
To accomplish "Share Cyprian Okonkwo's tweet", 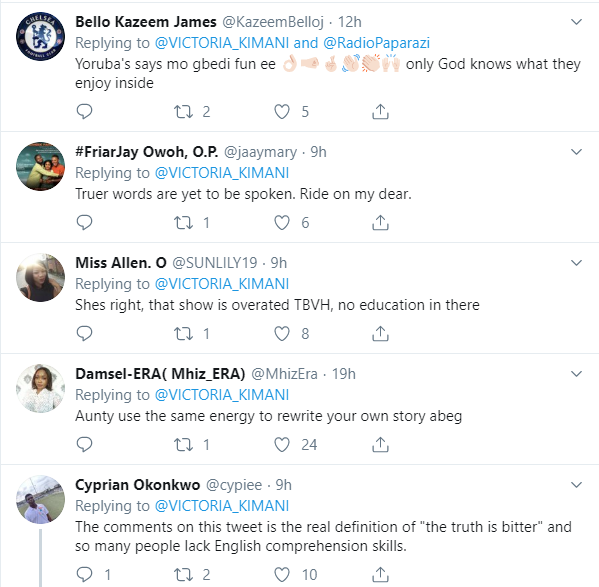I will pyautogui.click(x=380, y=574).
